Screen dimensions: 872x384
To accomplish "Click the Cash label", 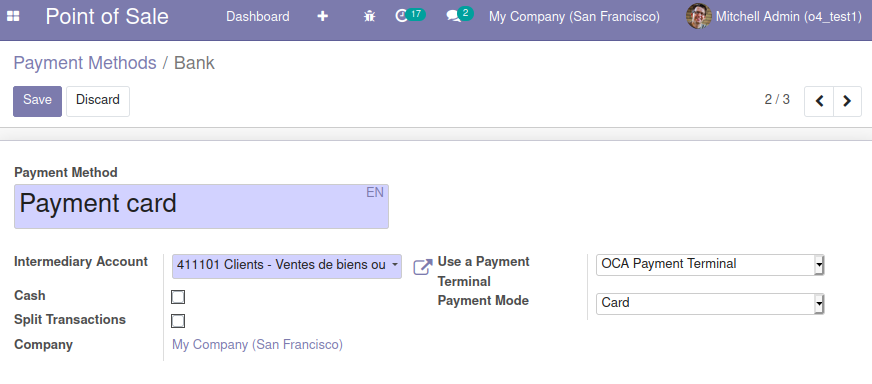I will 30,296.
